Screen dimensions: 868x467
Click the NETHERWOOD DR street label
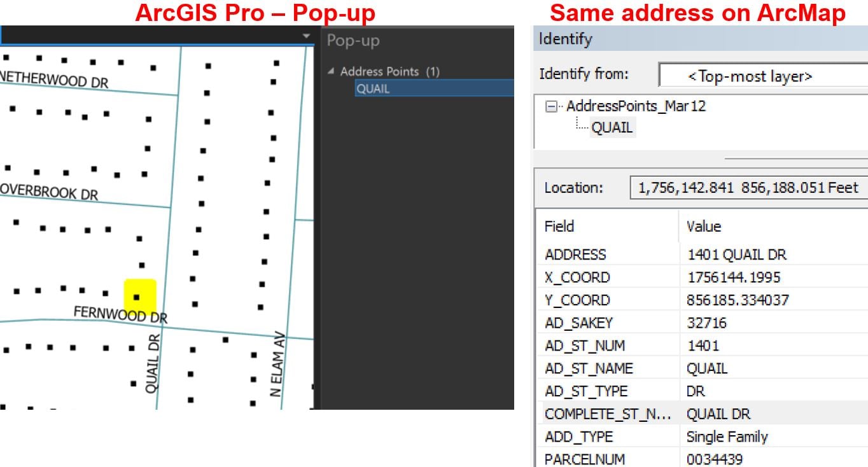point(55,81)
